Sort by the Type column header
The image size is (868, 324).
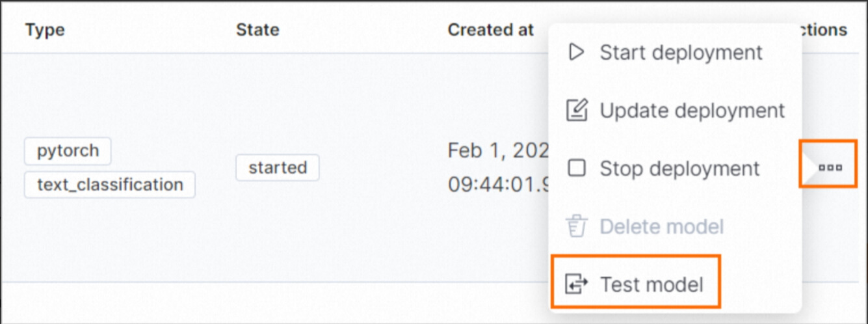coord(45,30)
